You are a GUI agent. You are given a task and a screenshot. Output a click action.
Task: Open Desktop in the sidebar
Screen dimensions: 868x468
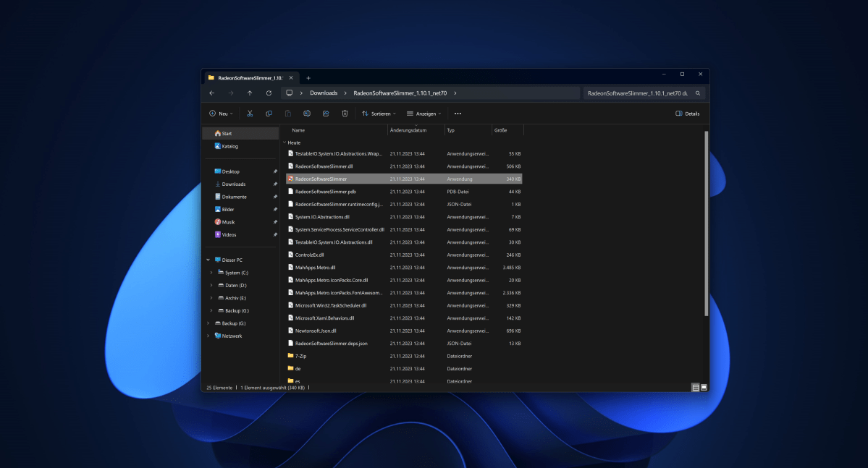click(x=230, y=171)
